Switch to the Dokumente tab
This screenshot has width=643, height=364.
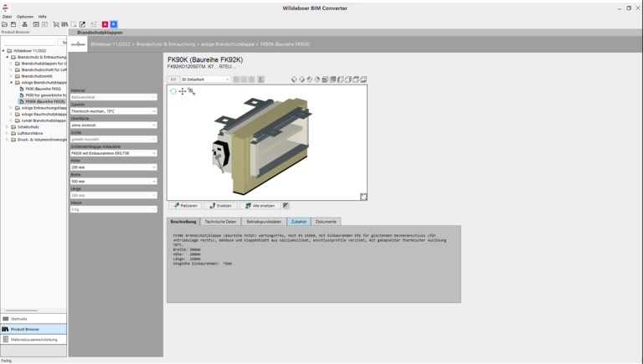pos(326,222)
